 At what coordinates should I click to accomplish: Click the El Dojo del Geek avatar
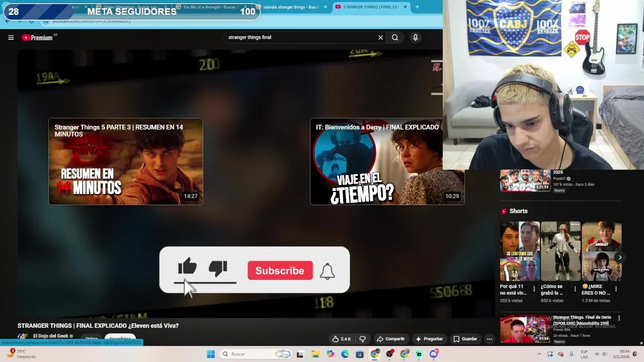click(x=23, y=337)
